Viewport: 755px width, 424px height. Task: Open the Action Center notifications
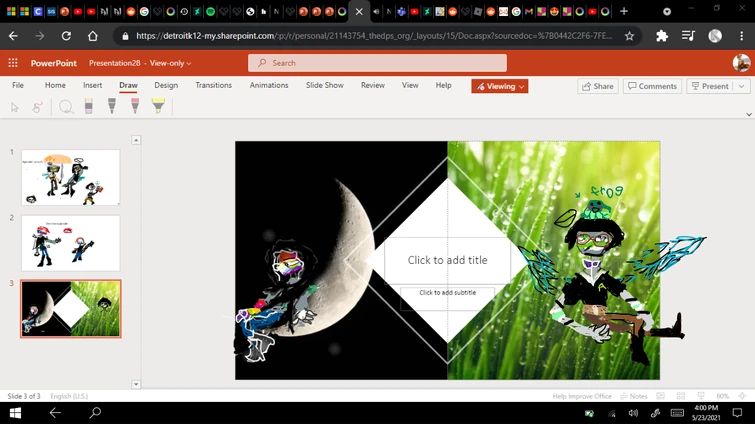point(737,413)
